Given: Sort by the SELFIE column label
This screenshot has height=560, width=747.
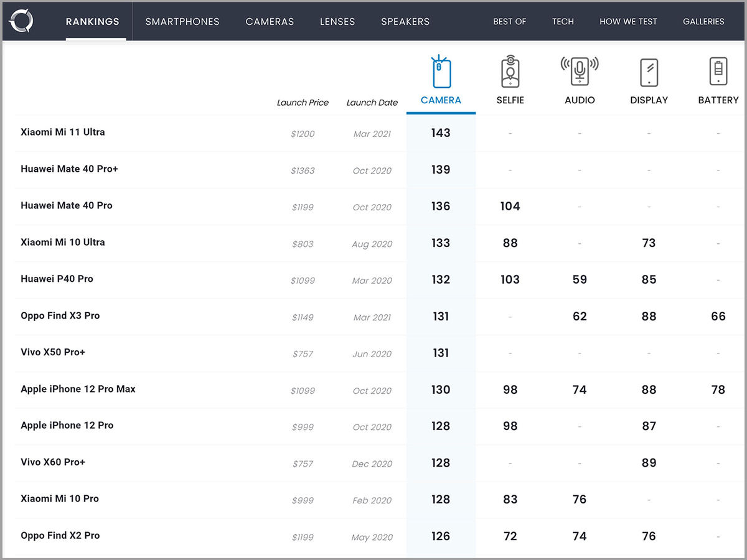Looking at the screenshot, I should (x=510, y=100).
